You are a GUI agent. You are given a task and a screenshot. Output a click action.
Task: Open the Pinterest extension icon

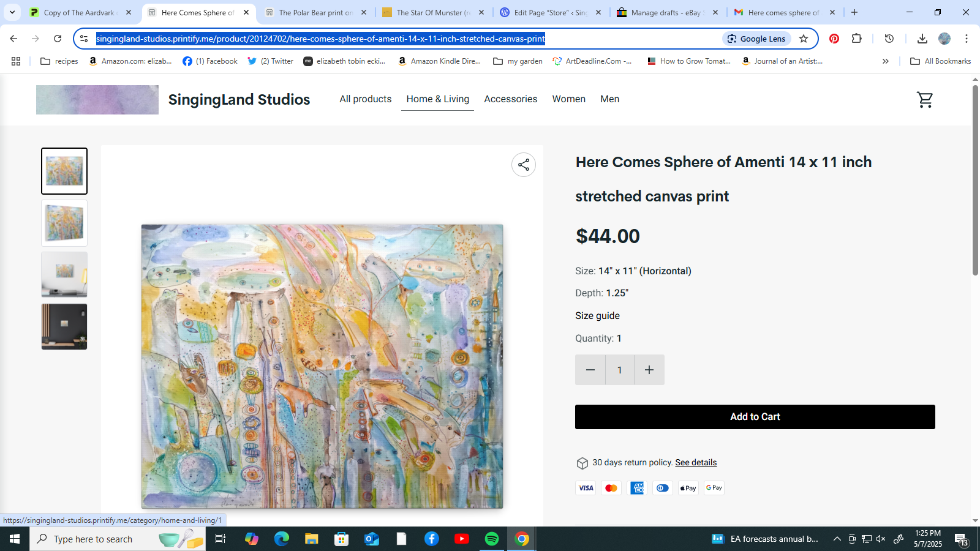834,39
